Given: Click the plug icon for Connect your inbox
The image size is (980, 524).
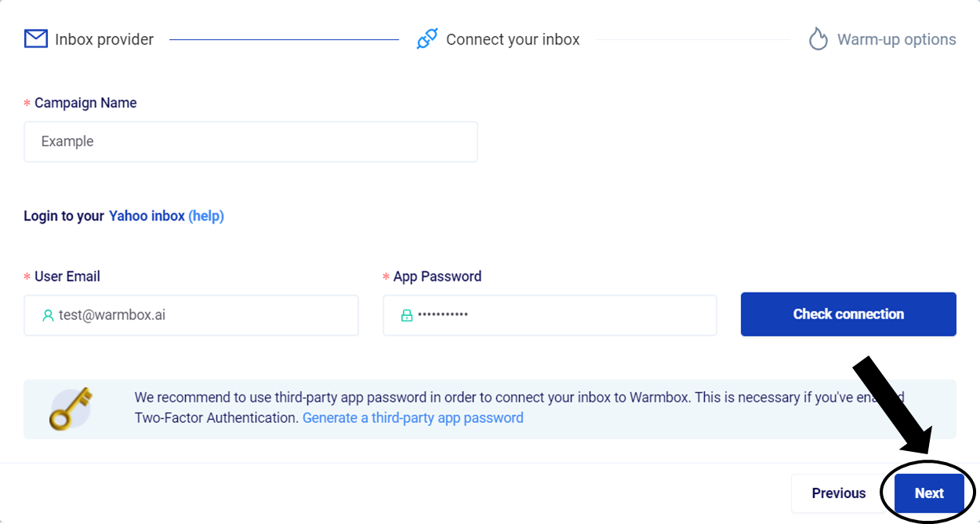Looking at the screenshot, I should click(426, 39).
